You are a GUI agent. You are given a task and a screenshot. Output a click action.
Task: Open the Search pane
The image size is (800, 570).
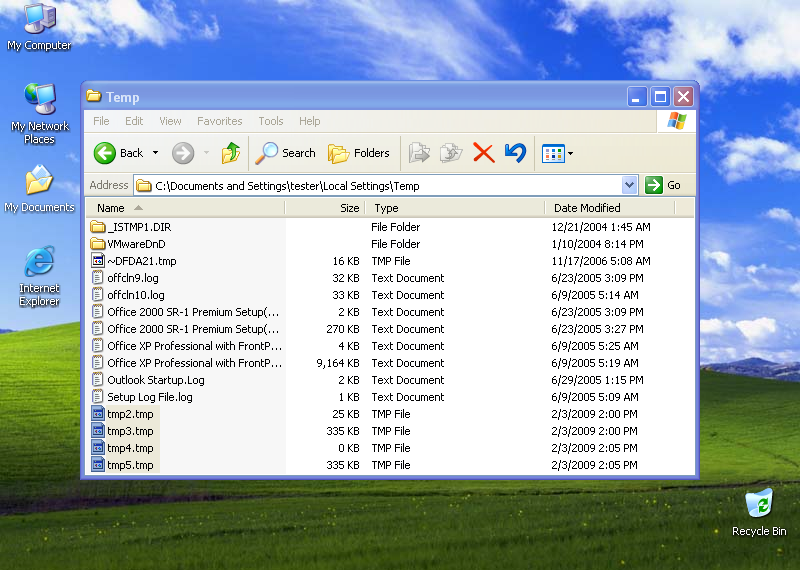click(286, 153)
